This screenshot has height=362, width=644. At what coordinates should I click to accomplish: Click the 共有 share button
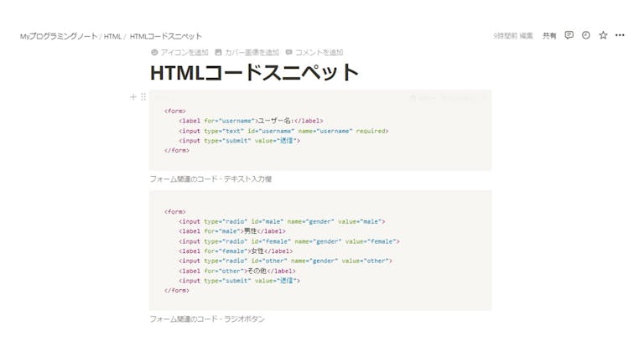click(549, 36)
